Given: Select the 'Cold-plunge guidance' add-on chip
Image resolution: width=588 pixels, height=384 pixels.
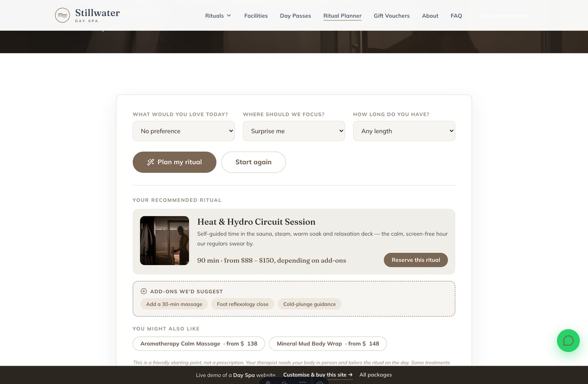Looking at the screenshot, I should pos(309,304).
